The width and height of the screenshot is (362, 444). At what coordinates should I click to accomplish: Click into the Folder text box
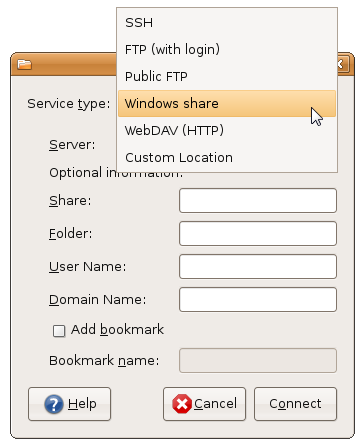coord(258,233)
